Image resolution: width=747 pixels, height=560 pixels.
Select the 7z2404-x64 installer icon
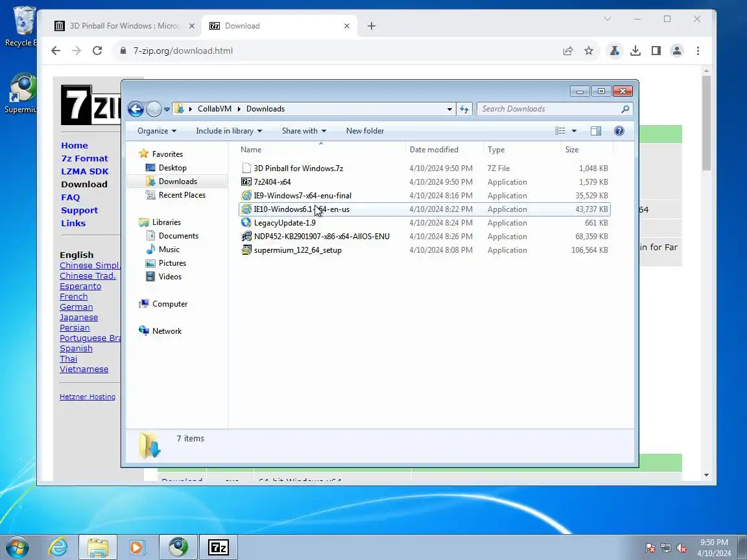(x=246, y=182)
